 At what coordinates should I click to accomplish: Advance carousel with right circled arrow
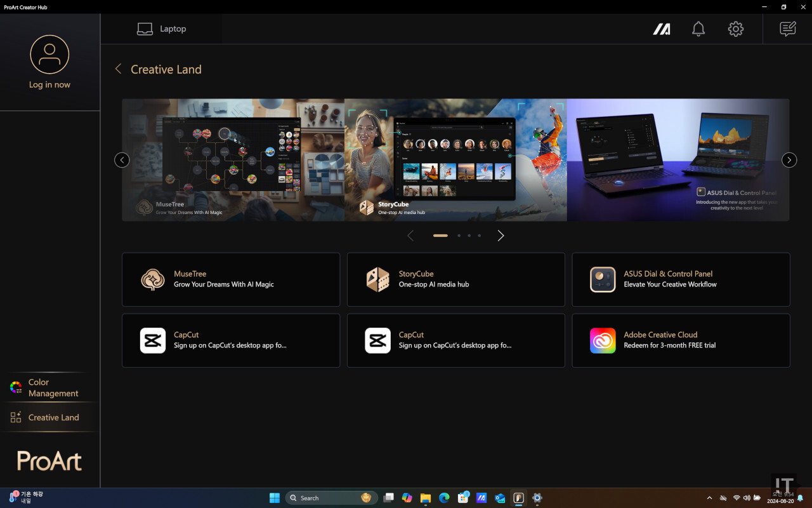point(789,160)
